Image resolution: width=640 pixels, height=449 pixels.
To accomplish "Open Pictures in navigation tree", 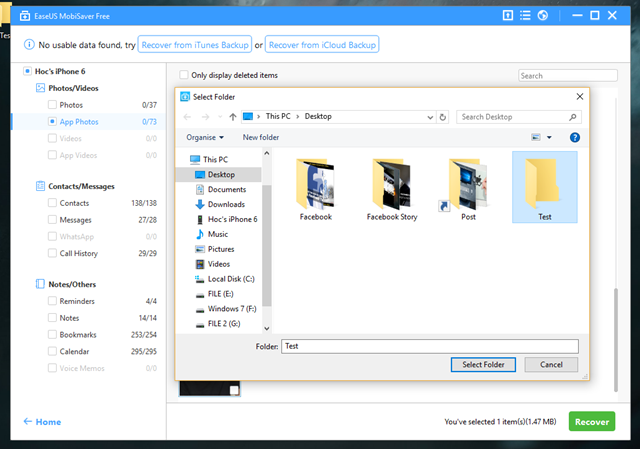I will point(221,249).
